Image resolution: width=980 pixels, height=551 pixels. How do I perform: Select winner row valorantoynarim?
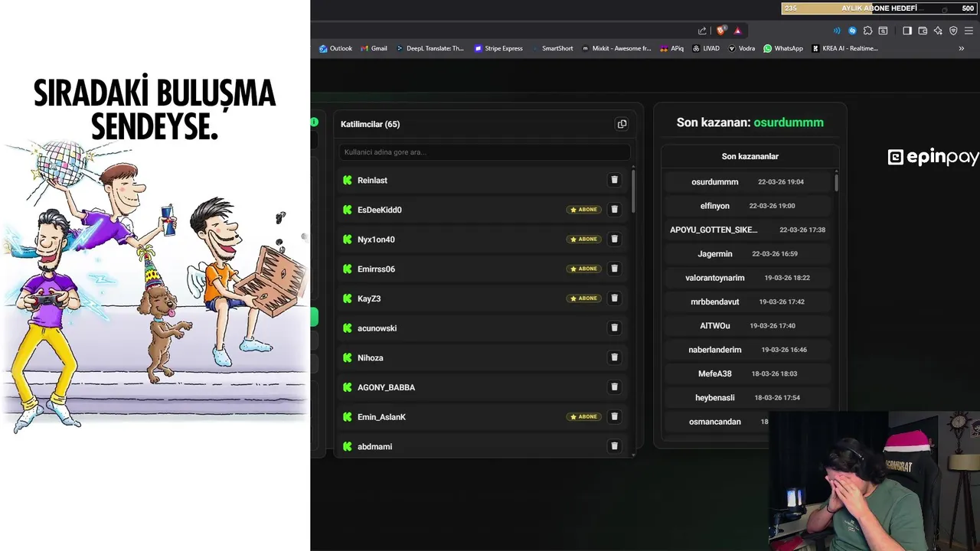pos(748,278)
